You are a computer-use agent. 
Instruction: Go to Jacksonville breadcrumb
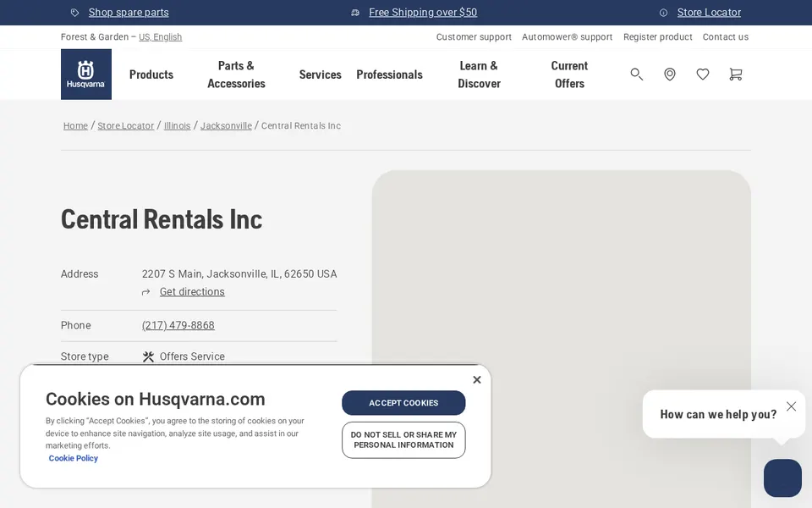tap(226, 125)
